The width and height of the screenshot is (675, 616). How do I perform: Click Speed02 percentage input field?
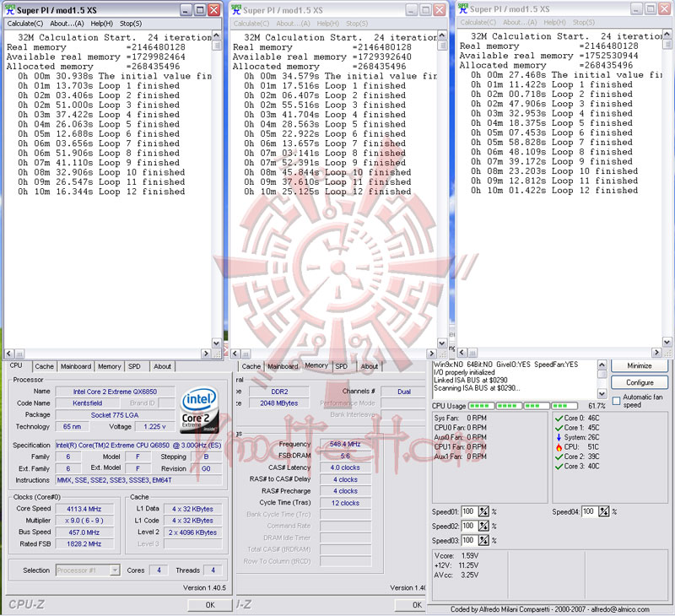(468, 526)
